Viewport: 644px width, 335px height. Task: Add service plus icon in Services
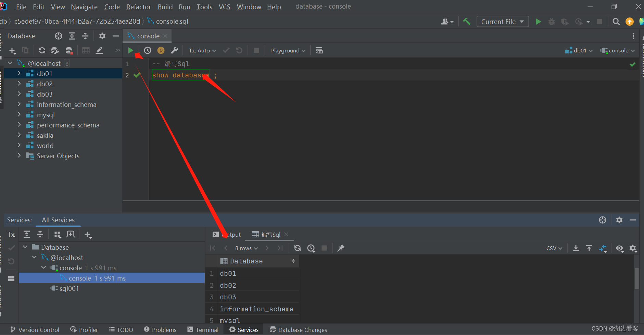click(88, 235)
